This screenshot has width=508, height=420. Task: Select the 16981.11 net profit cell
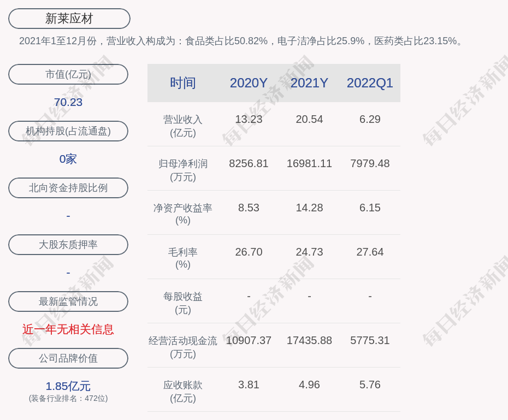click(x=309, y=163)
